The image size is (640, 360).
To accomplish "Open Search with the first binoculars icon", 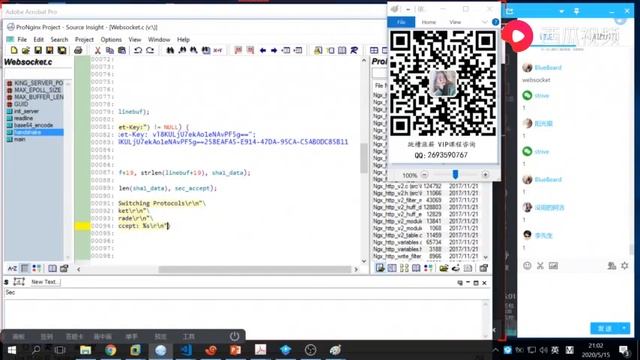I will click(170, 50).
